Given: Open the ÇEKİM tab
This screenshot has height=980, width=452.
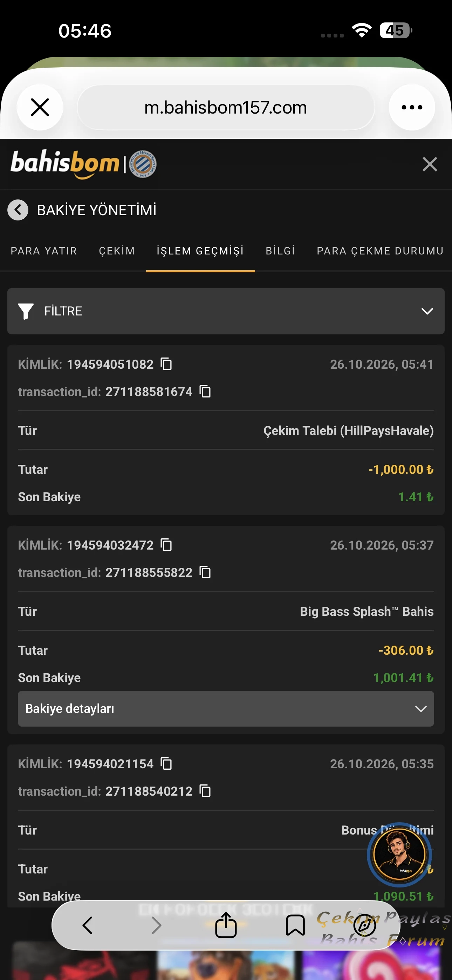Looking at the screenshot, I should pyautogui.click(x=117, y=251).
